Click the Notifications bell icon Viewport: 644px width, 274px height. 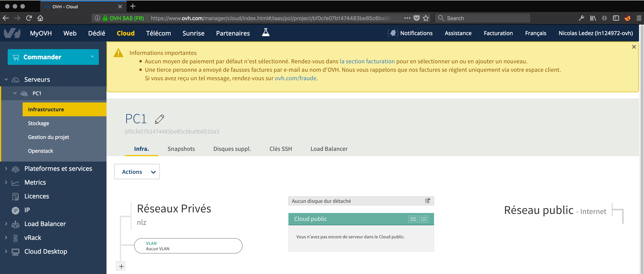[x=393, y=33]
